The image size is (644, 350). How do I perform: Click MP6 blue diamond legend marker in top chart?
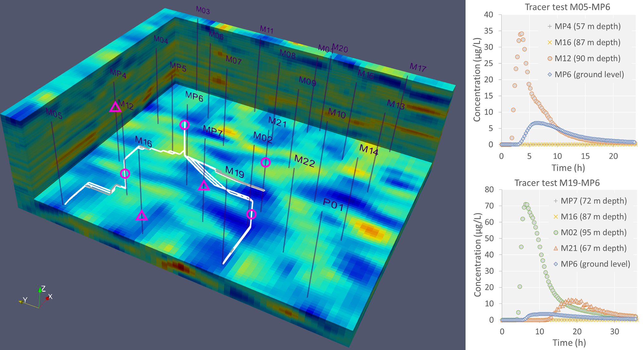click(550, 74)
